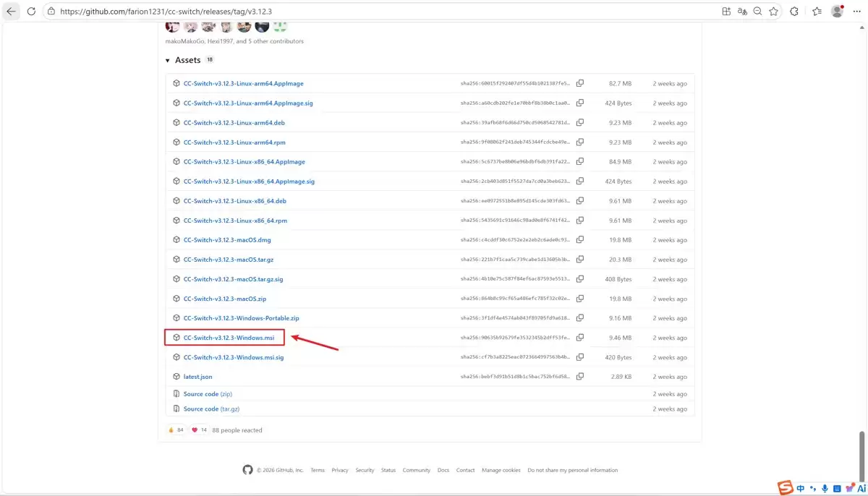Screen dimensions: 868x496
Task: Click the IME microphone voice input icon
Action: tap(825, 489)
